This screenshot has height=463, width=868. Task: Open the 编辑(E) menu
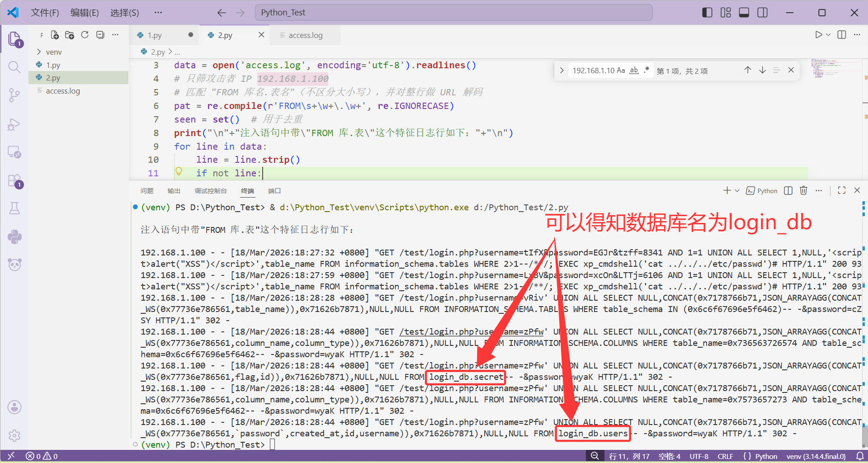[85, 13]
